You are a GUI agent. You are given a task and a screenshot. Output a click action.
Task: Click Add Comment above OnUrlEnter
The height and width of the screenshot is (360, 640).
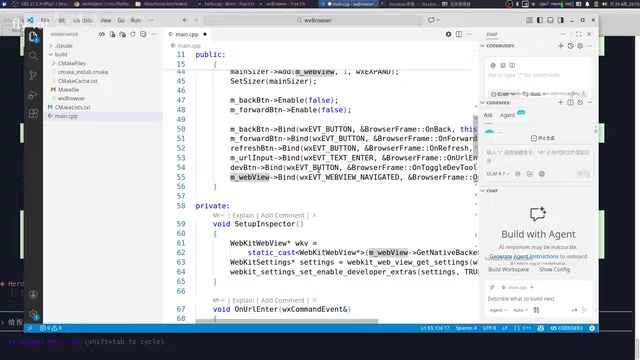click(282, 300)
